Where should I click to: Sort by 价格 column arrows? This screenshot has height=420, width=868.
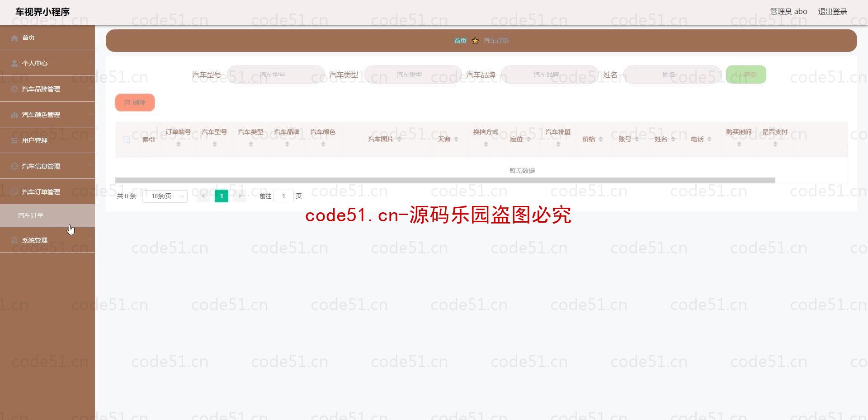601,140
